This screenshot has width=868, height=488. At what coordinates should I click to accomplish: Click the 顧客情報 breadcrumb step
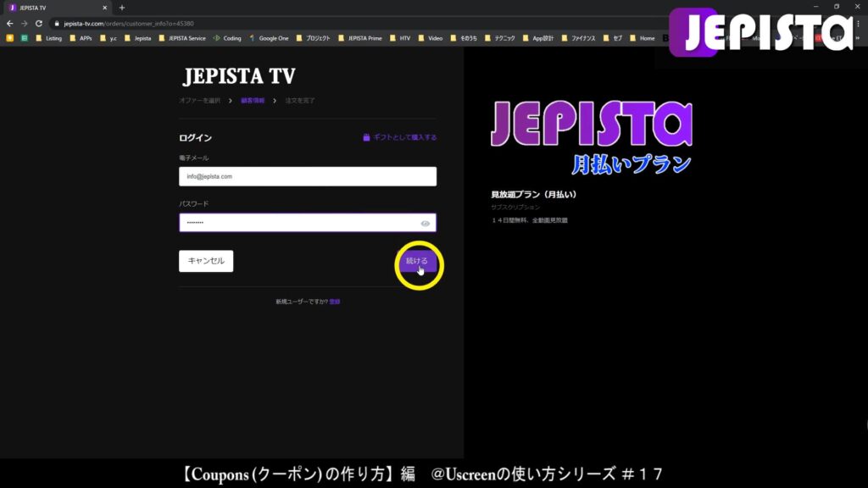[253, 101]
